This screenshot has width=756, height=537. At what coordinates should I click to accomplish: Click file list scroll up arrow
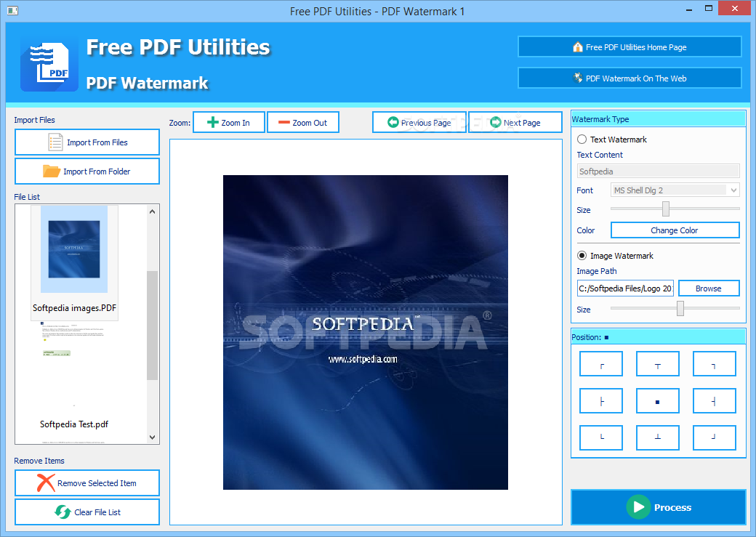153,211
